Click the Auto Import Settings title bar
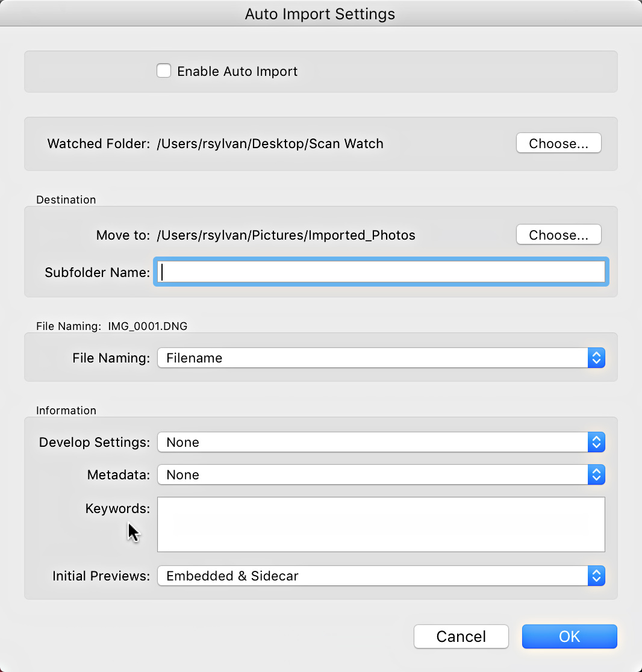Image resolution: width=642 pixels, height=672 pixels. (x=320, y=13)
